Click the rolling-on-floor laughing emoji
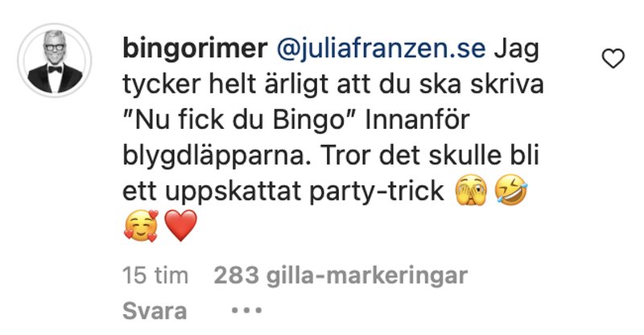Image resolution: width=644 pixels, height=335 pixels. [510, 190]
